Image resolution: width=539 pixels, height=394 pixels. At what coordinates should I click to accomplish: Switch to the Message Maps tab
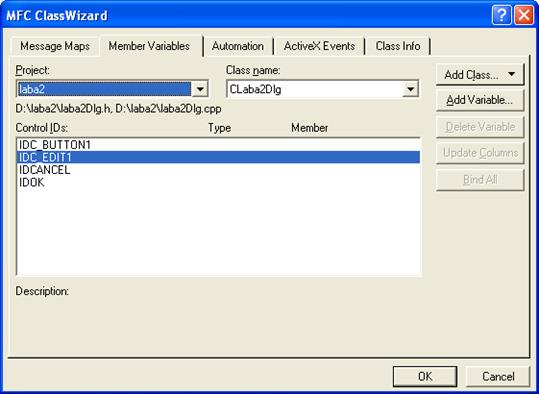pos(55,46)
